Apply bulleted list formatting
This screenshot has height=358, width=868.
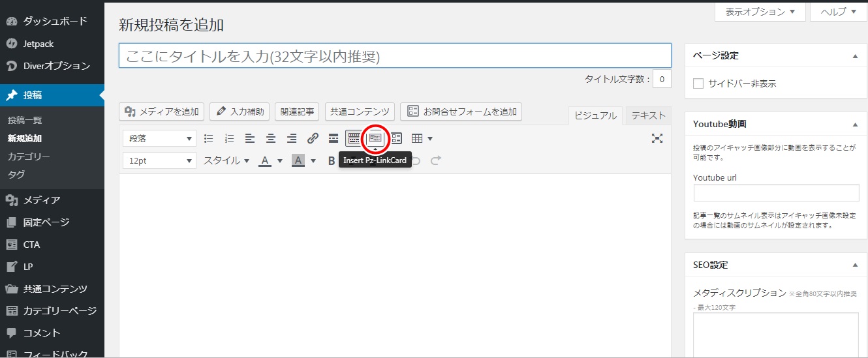[x=209, y=138]
